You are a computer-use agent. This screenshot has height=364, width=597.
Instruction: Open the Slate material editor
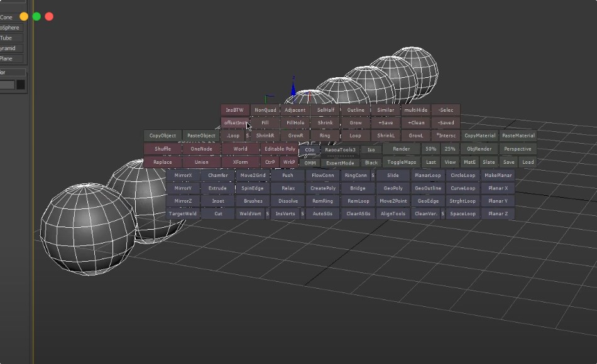click(x=489, y=162)
